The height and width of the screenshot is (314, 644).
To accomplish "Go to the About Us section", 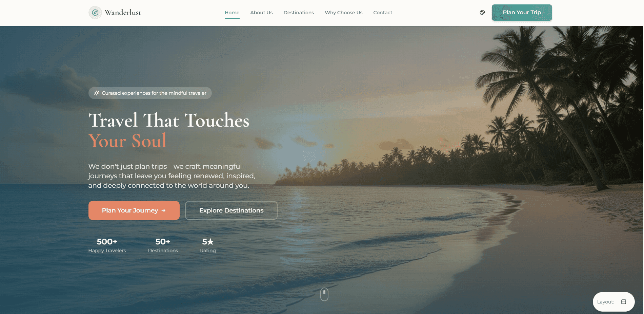I will pyautogui.click(x=261, y=13).
